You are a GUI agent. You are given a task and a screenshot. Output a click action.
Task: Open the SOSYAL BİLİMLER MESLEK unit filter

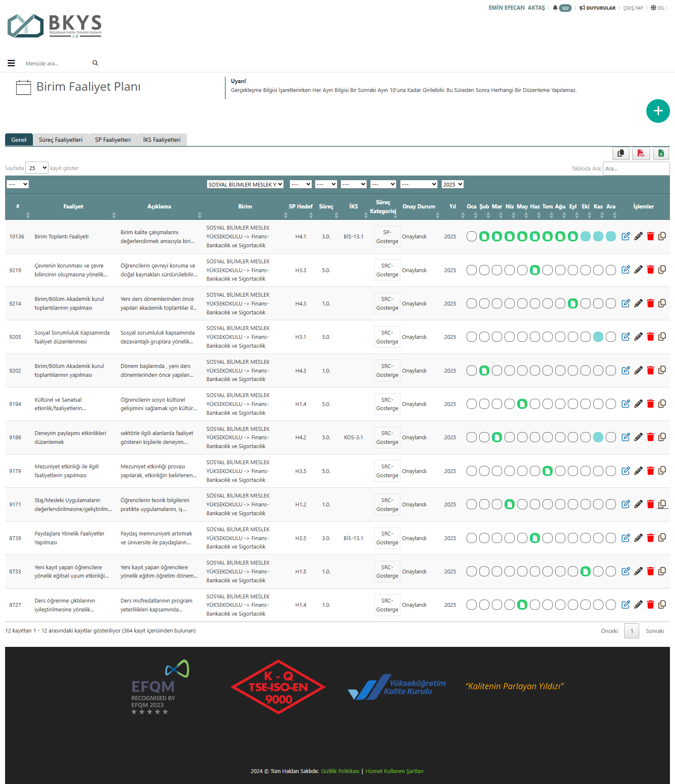tap(245, 184)
